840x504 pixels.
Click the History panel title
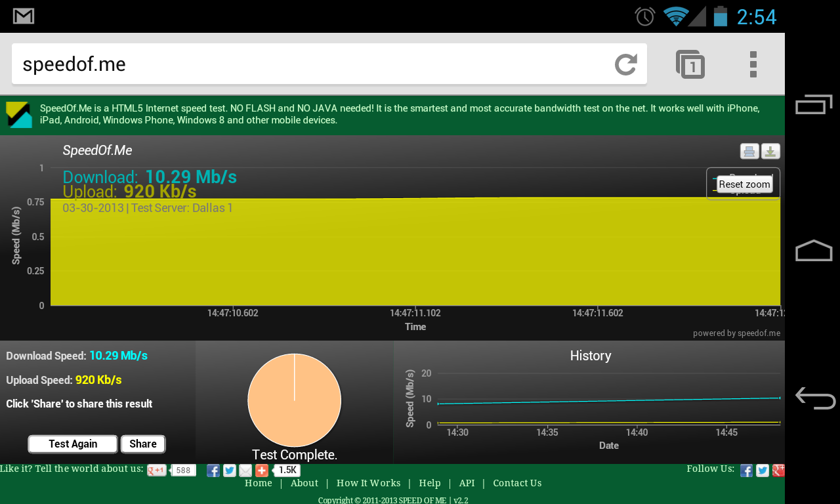pyautogui.click(x=591, y=356)
